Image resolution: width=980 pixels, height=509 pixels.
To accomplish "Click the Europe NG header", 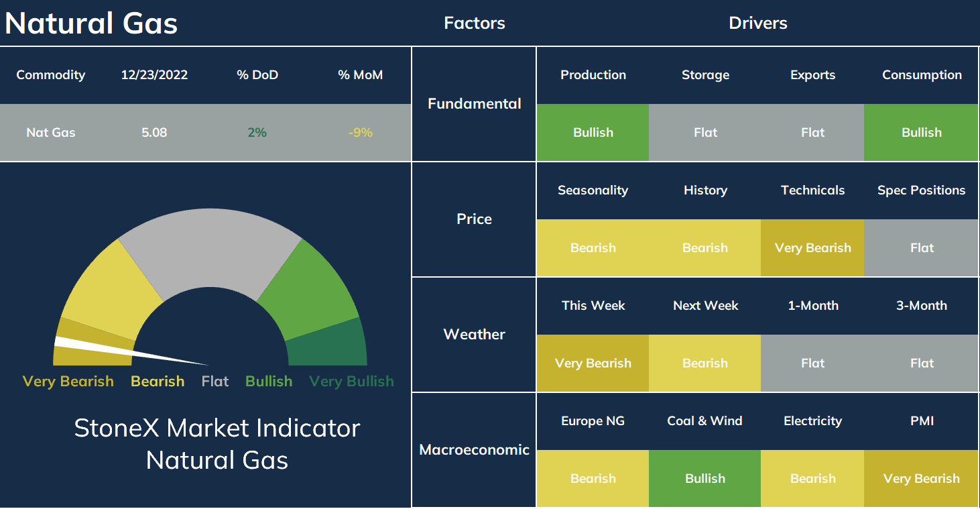I will [x=593, y=420].
